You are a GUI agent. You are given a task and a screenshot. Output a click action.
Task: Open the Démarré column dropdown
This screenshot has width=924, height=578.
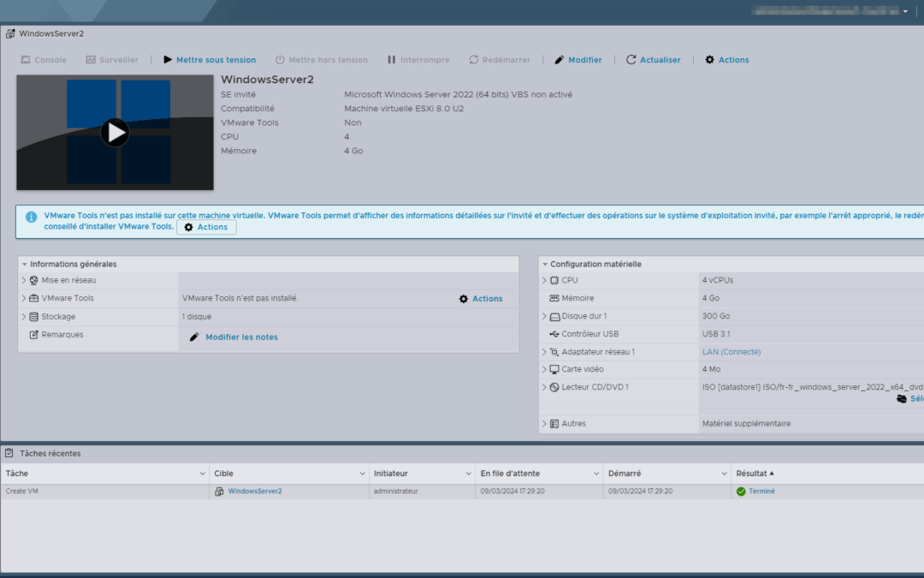pos(725,474)
